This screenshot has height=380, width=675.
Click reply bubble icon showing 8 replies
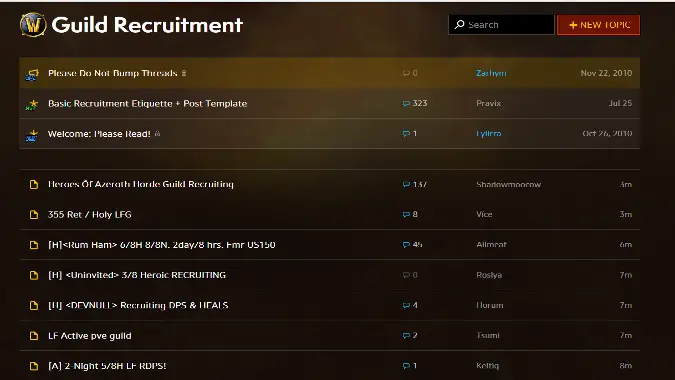tap(406, 214)
